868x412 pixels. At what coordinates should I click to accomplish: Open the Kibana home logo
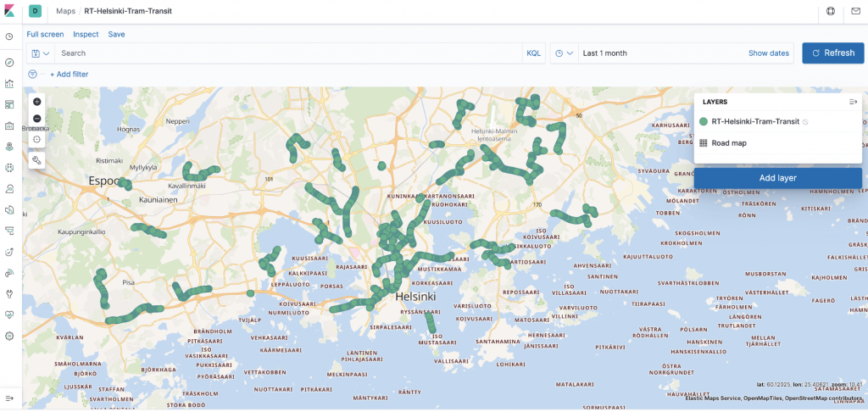point(10,11)
